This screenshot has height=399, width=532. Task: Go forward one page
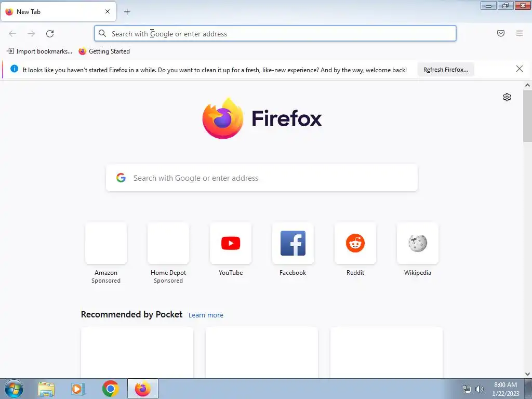click(x=31, y=34)
